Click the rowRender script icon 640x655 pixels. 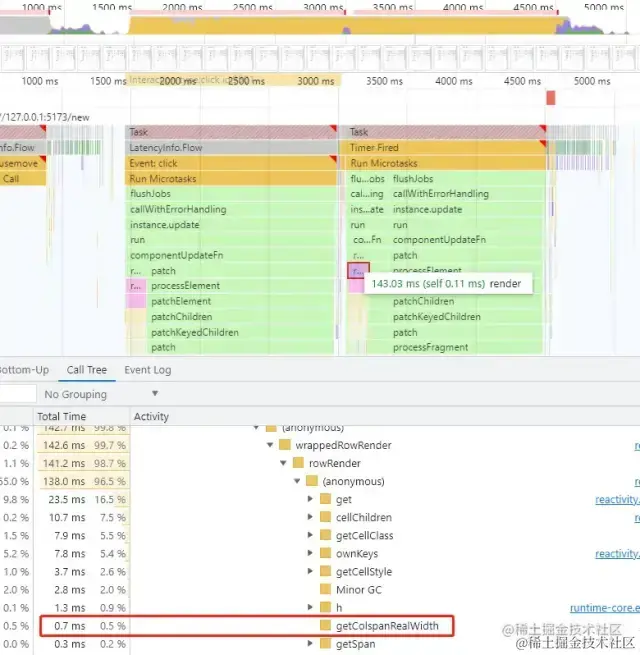[x=298, y=463]
